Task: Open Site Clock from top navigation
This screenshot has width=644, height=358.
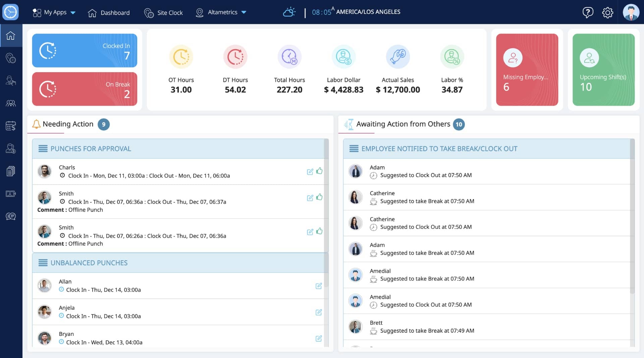Action: [x=163, y=13]
